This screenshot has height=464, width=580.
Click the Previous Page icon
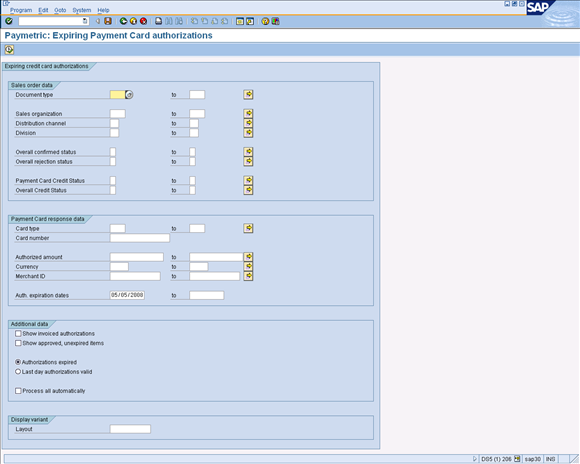pos(204,21)
